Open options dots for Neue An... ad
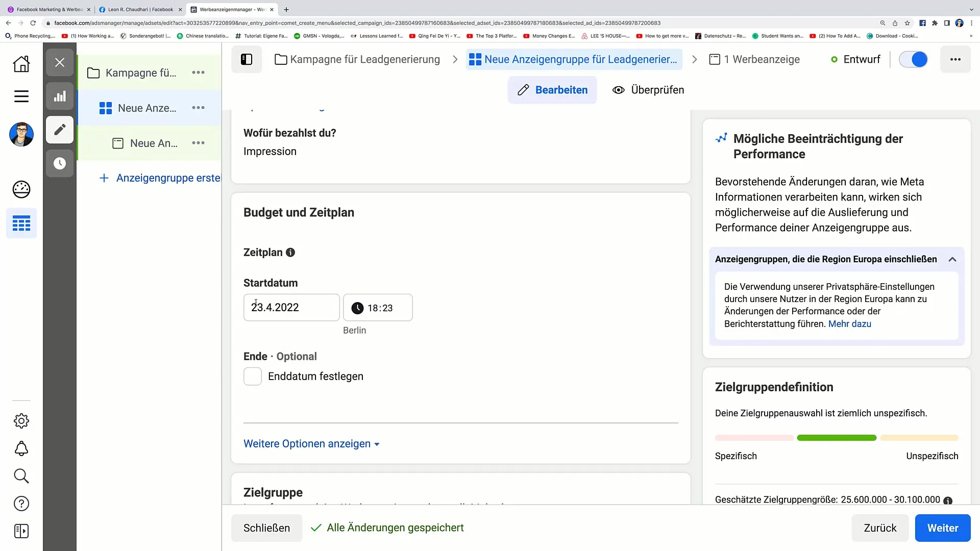The image size is (980, 551). click(x=199, y=143)
